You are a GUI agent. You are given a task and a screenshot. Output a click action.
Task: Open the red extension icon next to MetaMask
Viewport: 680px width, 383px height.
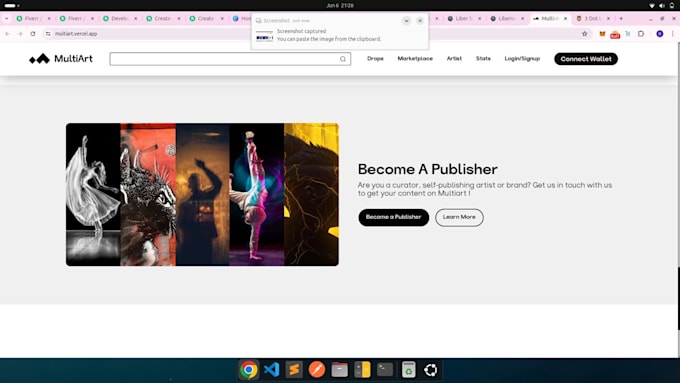click(615, 34)
